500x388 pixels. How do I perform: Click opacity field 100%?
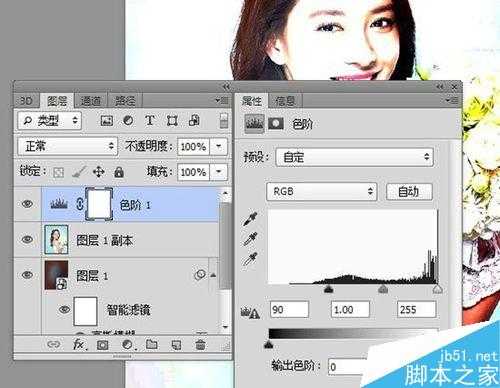(x=193, y=146)
